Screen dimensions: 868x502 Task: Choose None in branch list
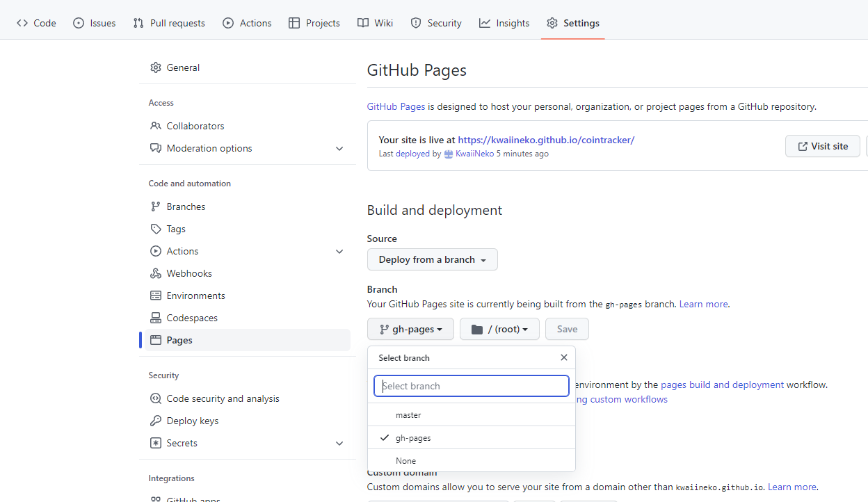coord(472,460)
